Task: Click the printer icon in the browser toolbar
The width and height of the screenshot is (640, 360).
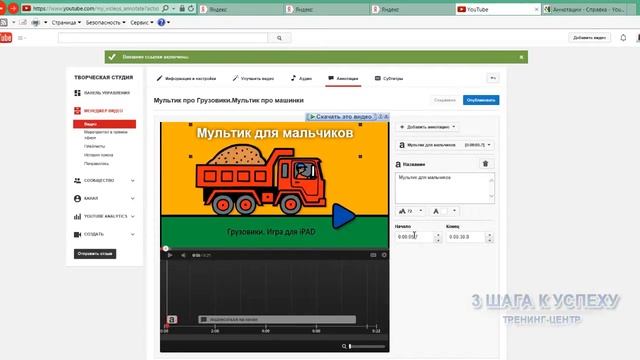Action: point(36,22)
